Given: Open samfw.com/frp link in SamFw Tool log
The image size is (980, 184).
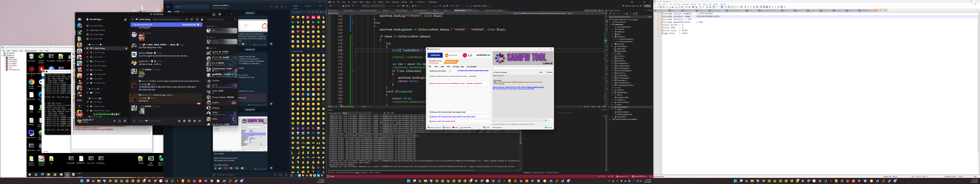Looking at the screenshot, I should pyautogui.click(x=535, y=87).
